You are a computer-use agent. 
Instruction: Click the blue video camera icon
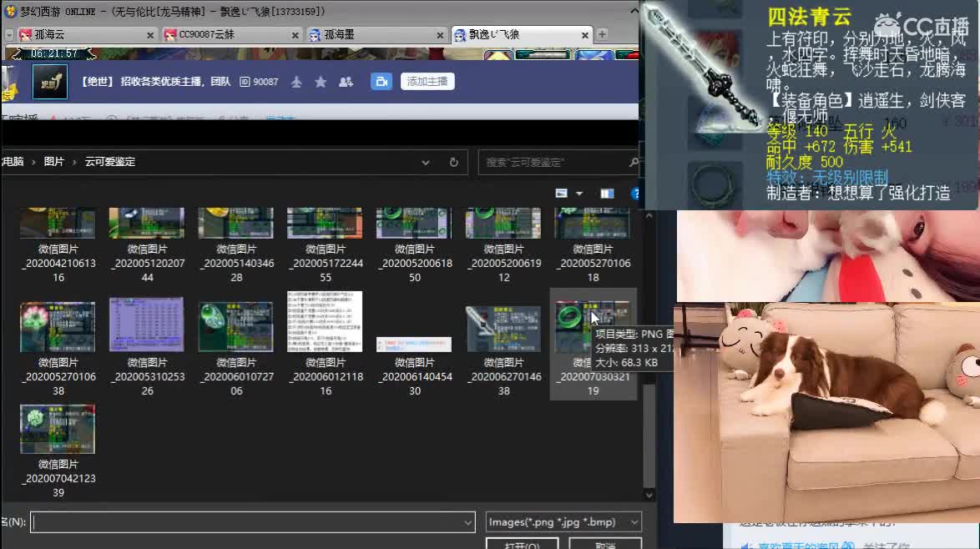[x=381, y=82]
